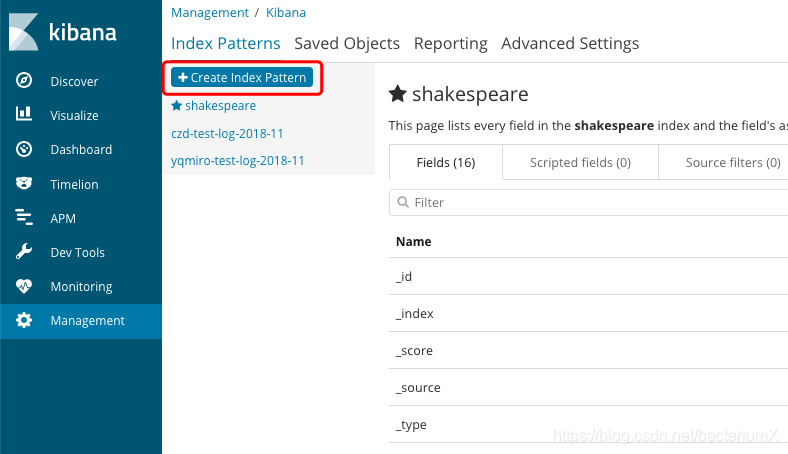Click the Dev Tools wrench icon
The width and height of the screenshot is (788, 454).
25,252
